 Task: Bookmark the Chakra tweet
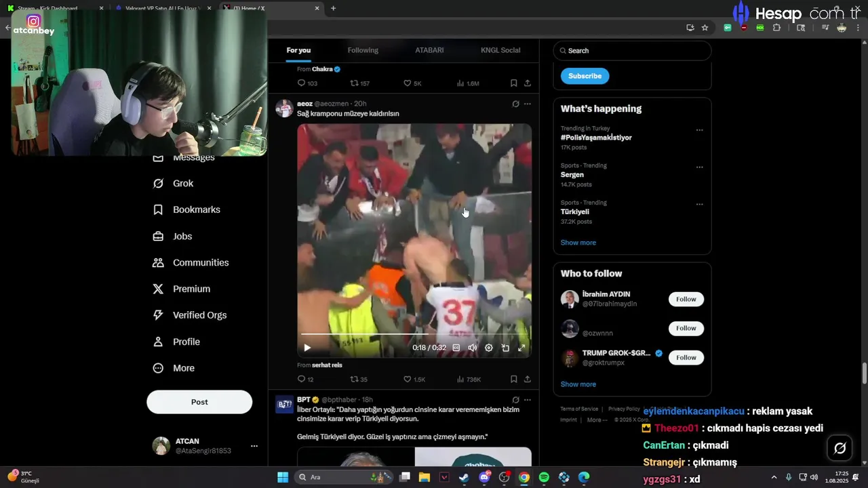514,83
